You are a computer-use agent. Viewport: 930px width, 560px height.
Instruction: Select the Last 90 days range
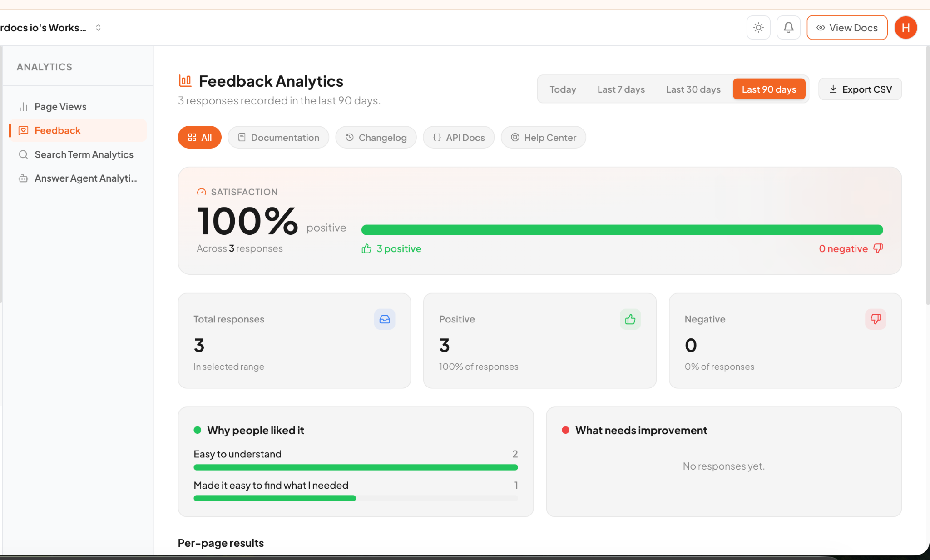769,89
